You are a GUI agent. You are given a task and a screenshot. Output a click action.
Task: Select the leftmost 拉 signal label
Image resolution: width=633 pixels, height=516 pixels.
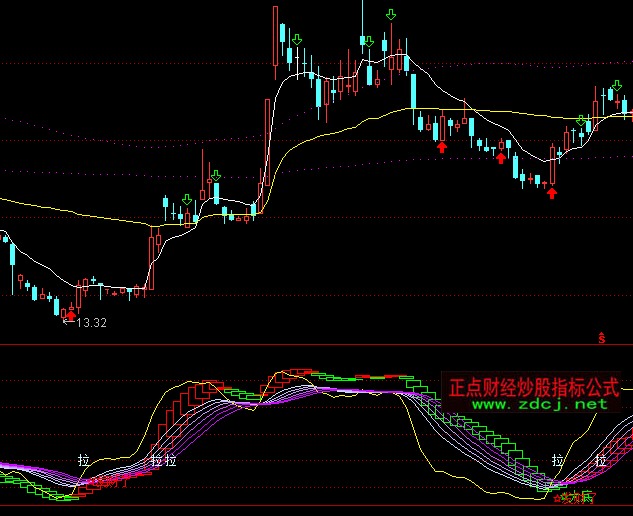click(83, 461)
